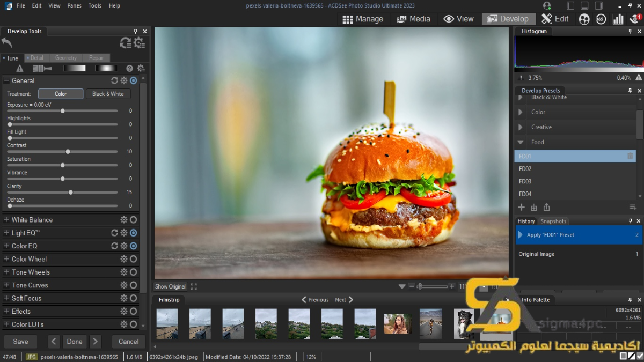Click the Contrast slider track
This screenshot has height=362, width=644.
pyautogui.click(x=62, y=152)
